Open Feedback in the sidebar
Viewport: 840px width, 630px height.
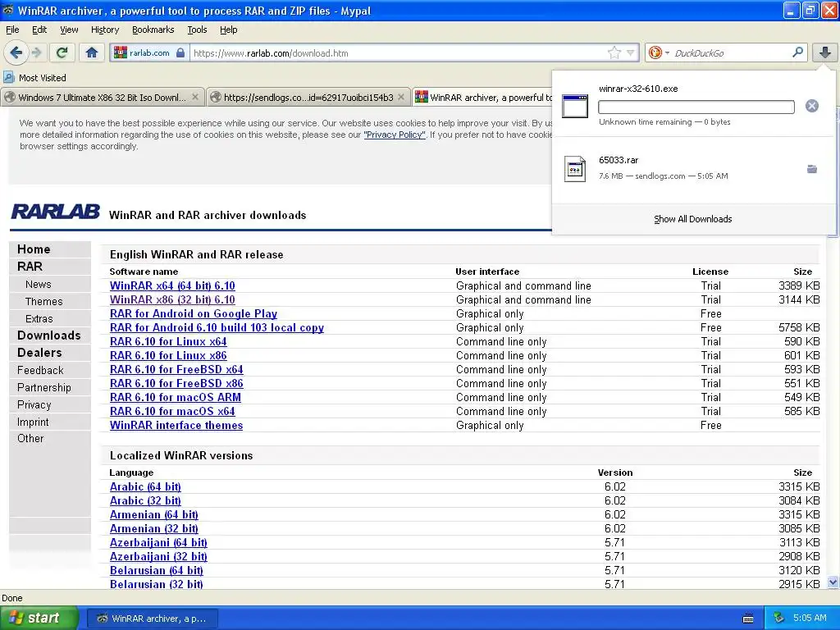pyautogui.click(x=40, y=370)
